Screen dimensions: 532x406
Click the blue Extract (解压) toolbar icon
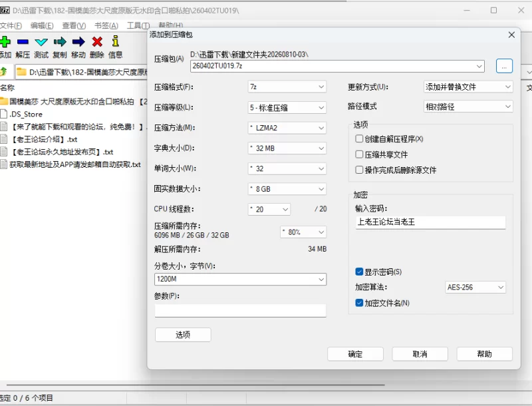pyautogui.click(x=23, y=42)
